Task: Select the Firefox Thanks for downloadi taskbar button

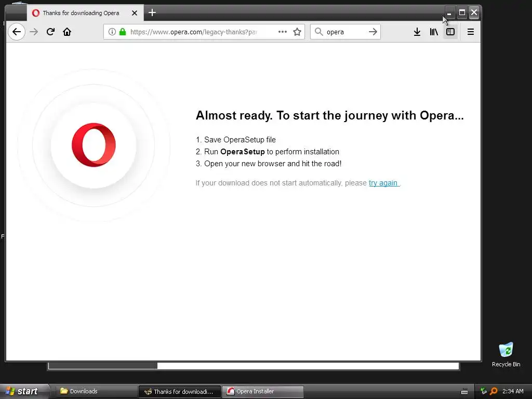Action: click(x=180, y=392)
